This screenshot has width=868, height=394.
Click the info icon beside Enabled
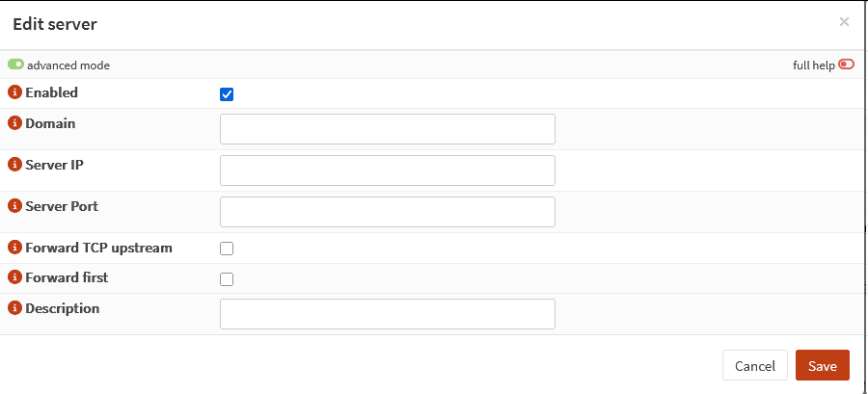[14, 92]
